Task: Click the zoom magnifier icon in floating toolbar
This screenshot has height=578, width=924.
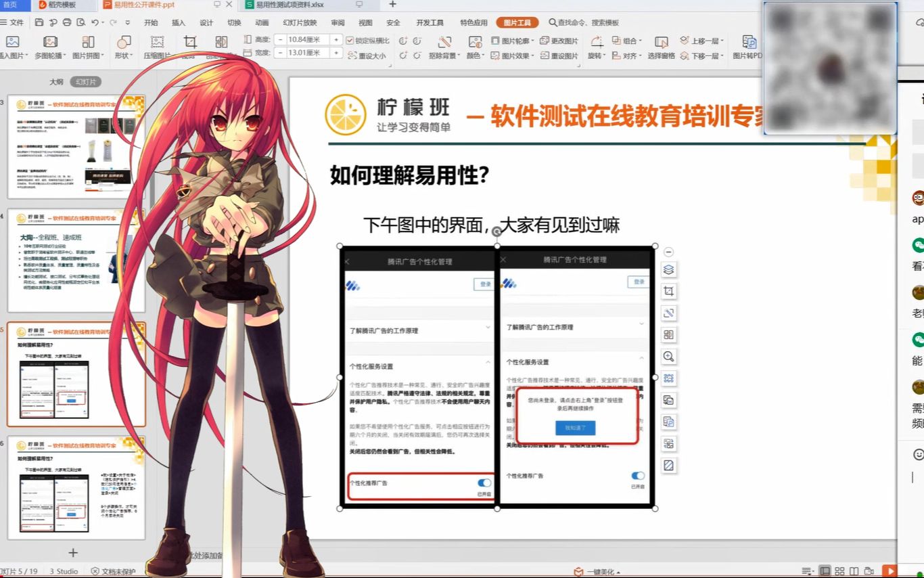Action: 668,356
